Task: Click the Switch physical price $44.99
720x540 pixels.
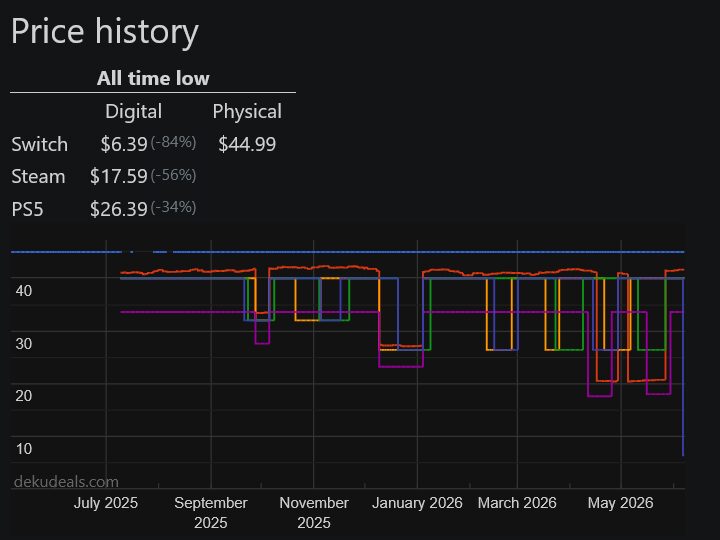Action: 247,144
